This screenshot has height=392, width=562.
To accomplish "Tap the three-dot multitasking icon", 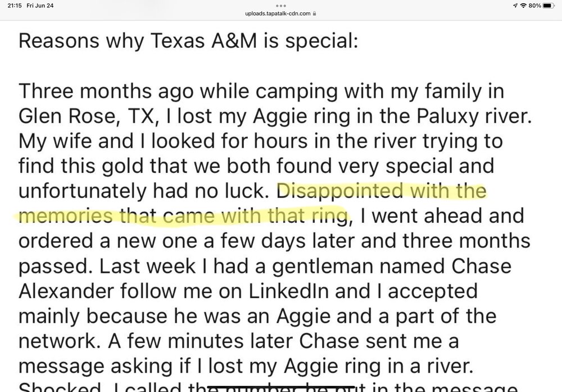I will click(x=281, y=4).
